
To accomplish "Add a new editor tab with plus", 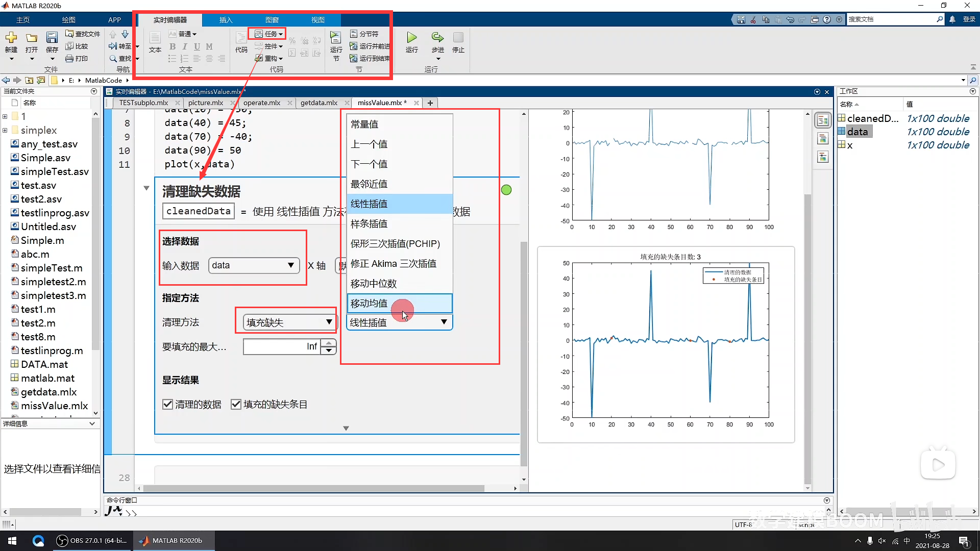I will (430, 103).
